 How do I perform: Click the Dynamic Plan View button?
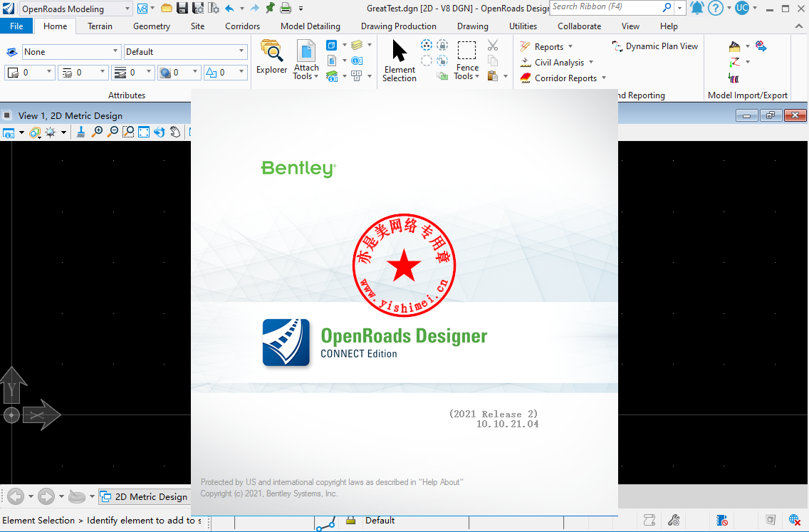pos(654,46)
